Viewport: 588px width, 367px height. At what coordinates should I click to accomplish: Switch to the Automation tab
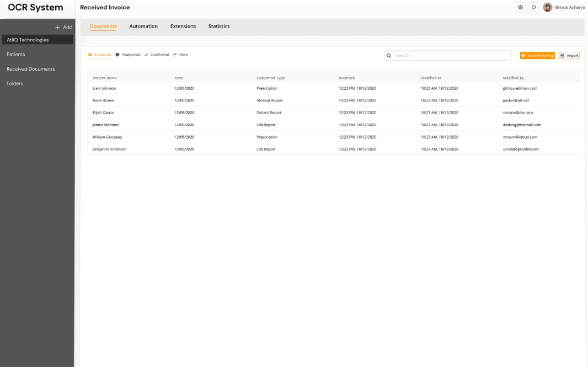click(143, 26)
